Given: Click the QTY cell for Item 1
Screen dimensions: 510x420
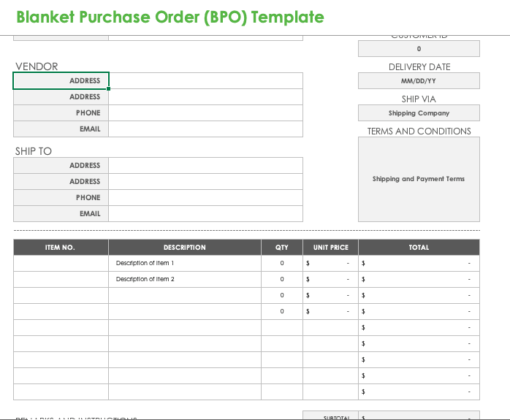Looking at the screenshot, I should (282, 263).
